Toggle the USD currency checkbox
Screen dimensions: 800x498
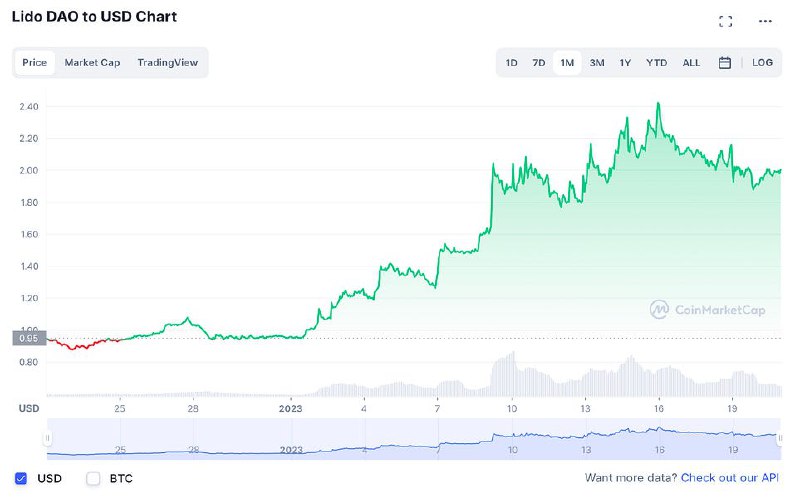[22, 478]
